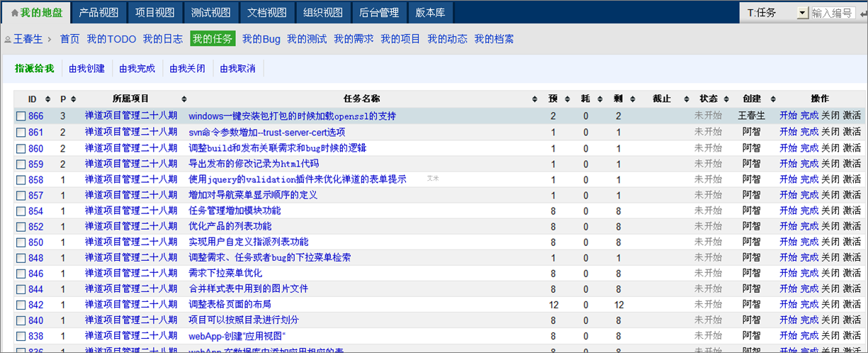Click the user icon beside 王春生
Image resolution: width=868 pixels, height=353 pixels.
[8, 39]
